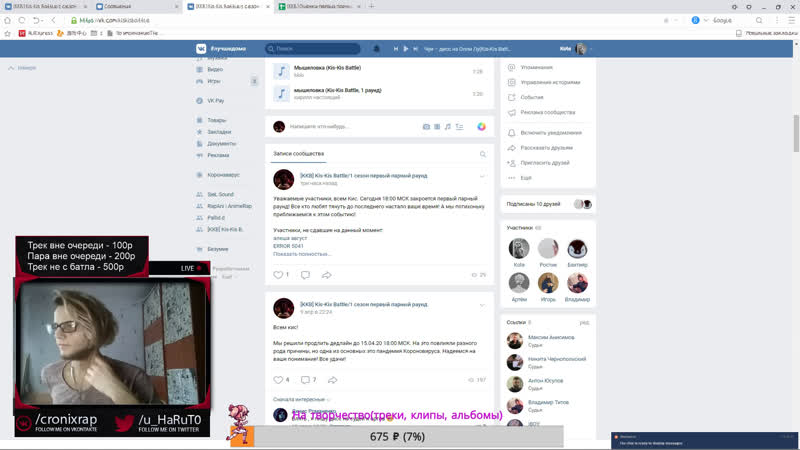This screenshot has width=800, height=450.
Task: Open member Игорь's avatar
Action: click(x=548, y=283)
